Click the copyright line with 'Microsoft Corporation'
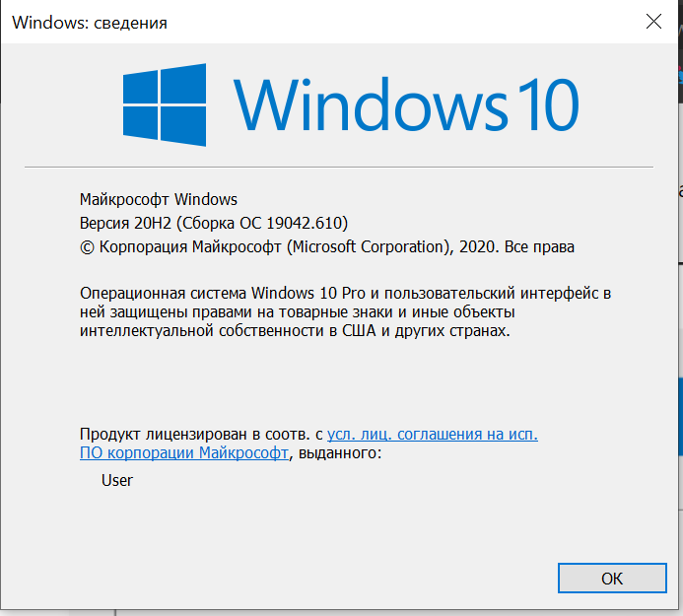683x616 pixels. (326, 247)
